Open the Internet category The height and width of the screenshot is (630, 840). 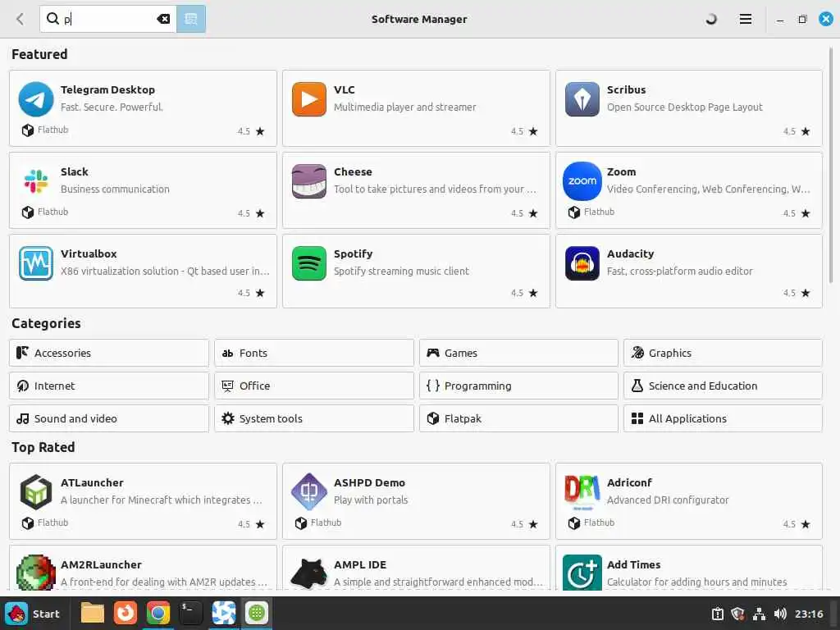coord(109,386)
